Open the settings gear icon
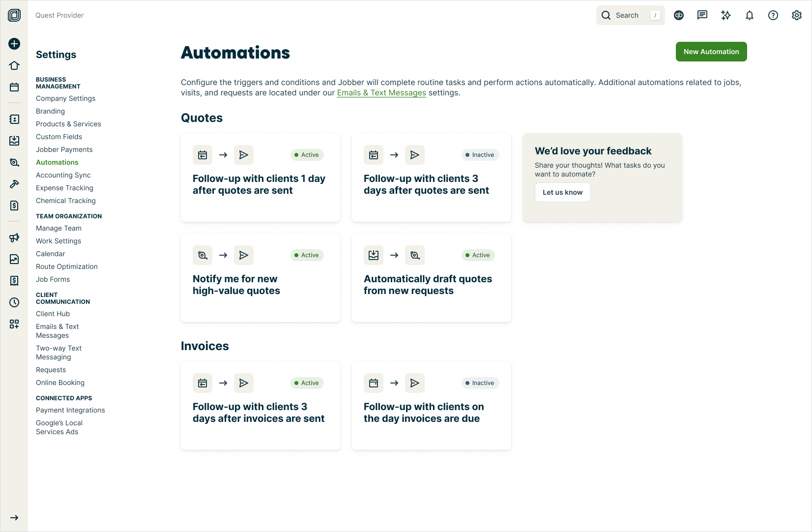812x532 pixels. 796,15
